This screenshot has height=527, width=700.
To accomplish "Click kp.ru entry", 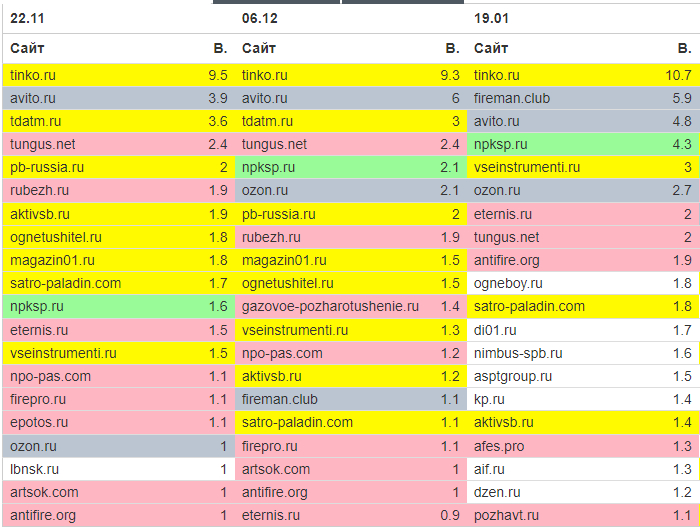I will coord(489,399).
